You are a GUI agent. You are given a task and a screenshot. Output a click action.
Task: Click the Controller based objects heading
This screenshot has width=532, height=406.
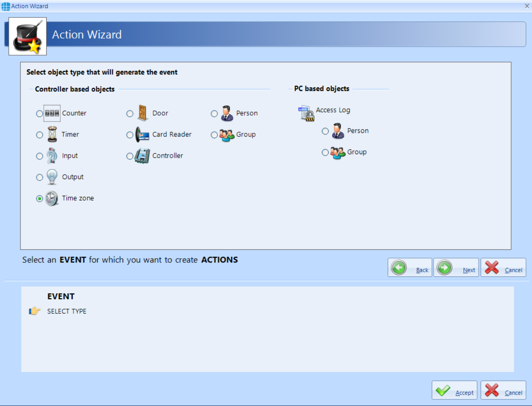tap(75, 89)
